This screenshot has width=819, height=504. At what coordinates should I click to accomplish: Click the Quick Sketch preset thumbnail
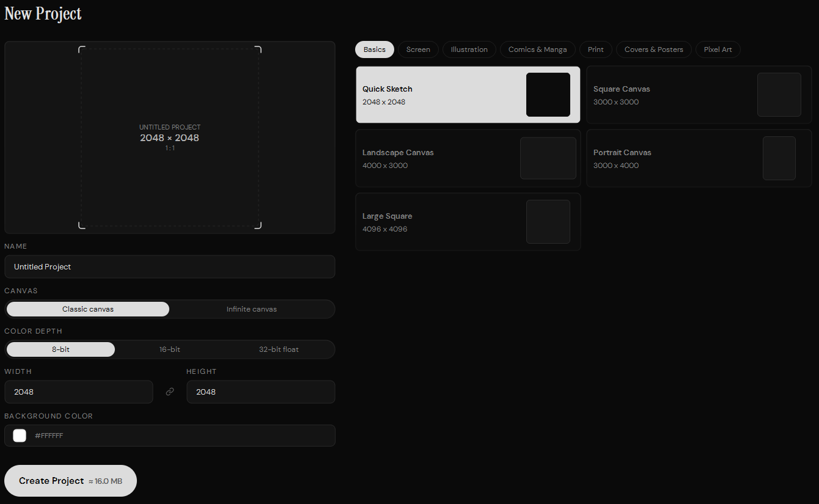(x=548, y=95)
